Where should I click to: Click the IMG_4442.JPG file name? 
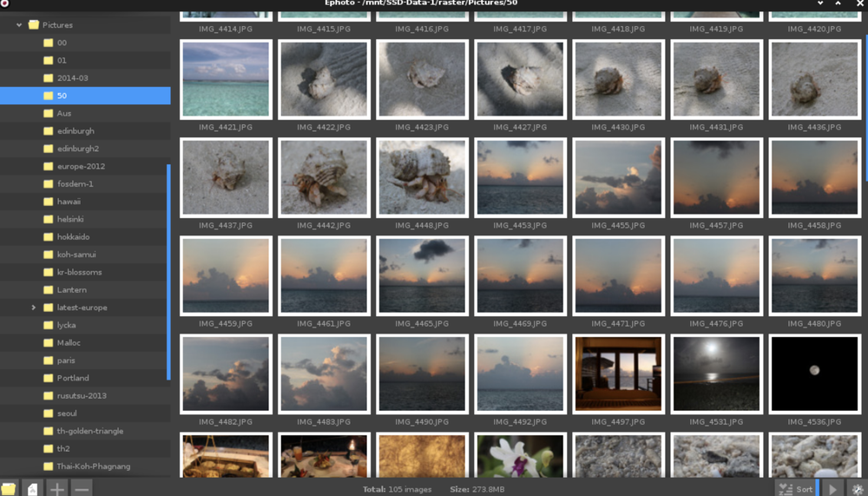[x=323, y=226]
